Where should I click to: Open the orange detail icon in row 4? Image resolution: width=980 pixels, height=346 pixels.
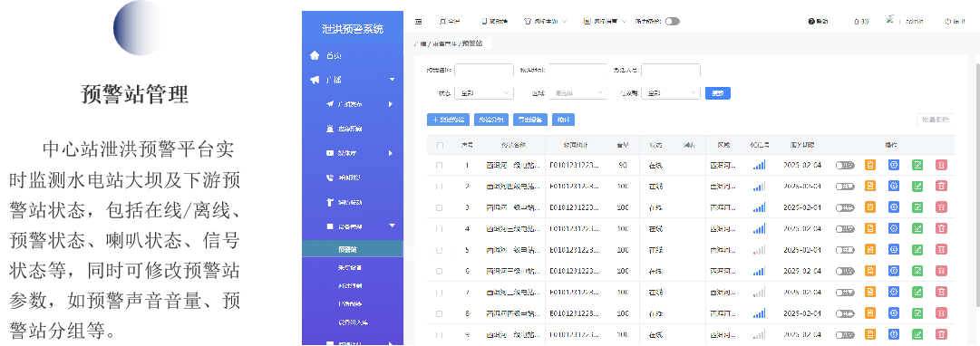tap(870, 228)
